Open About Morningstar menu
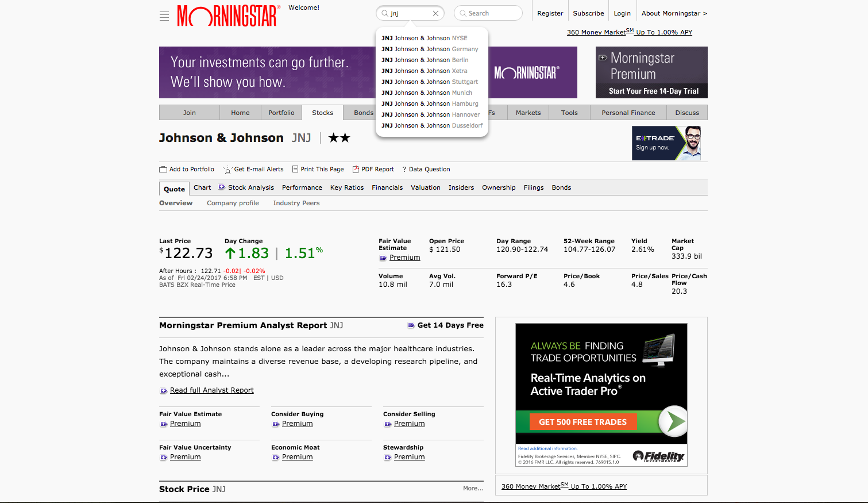This screenshot has height=503, width=868. pos(674,13)
